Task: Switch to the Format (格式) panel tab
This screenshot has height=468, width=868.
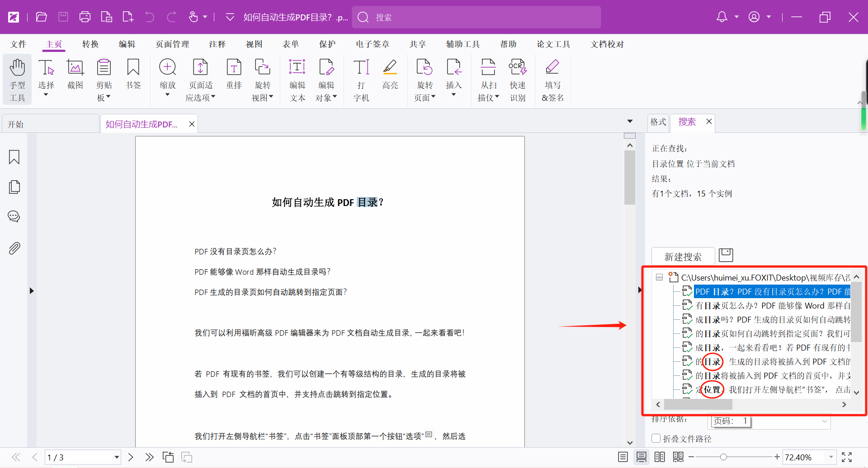Action: 658,122
